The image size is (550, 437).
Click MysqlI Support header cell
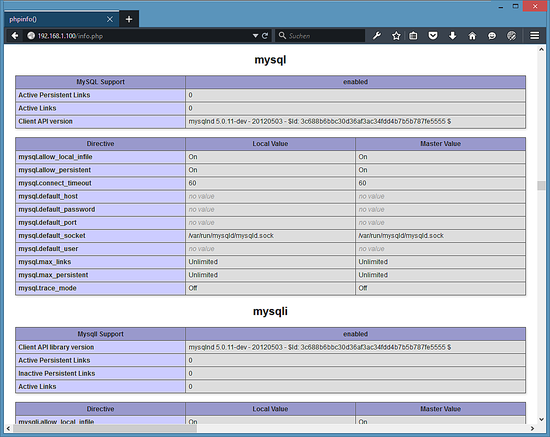pos(100,334)
